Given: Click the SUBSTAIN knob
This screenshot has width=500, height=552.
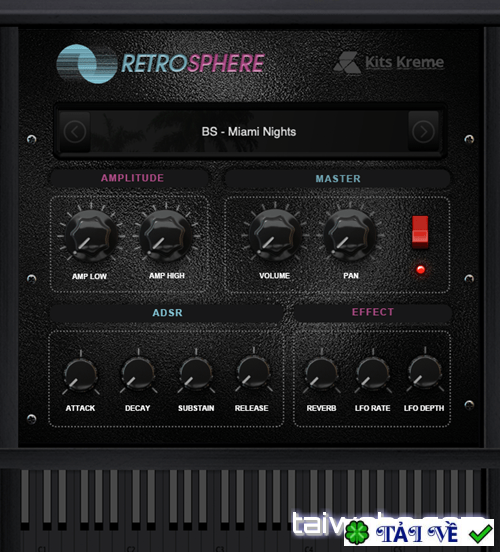Looking at the screenshot, I should click(x=196, y=374).
